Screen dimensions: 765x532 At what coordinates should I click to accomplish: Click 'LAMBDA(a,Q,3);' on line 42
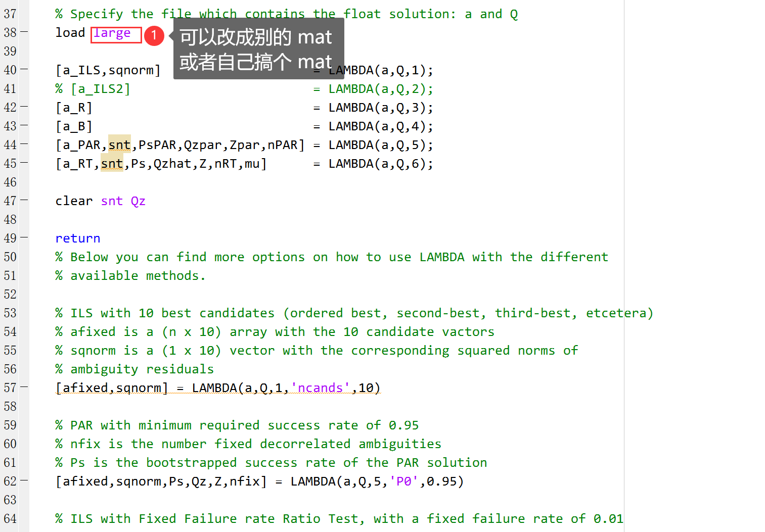click(x=381, y=108)
